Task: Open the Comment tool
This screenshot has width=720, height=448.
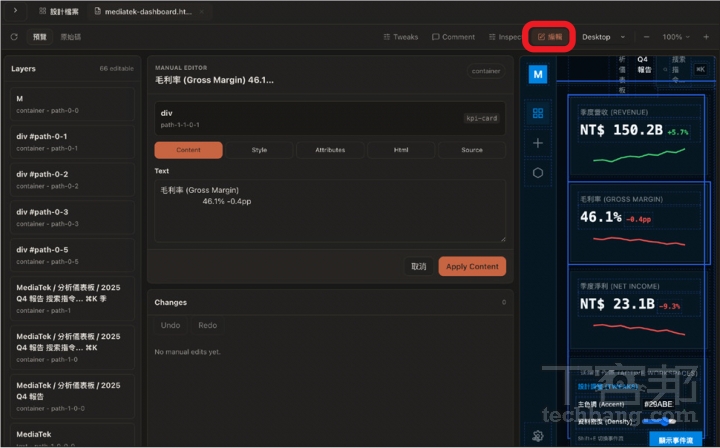Action: pyautogui.click(x=453, y=37)
